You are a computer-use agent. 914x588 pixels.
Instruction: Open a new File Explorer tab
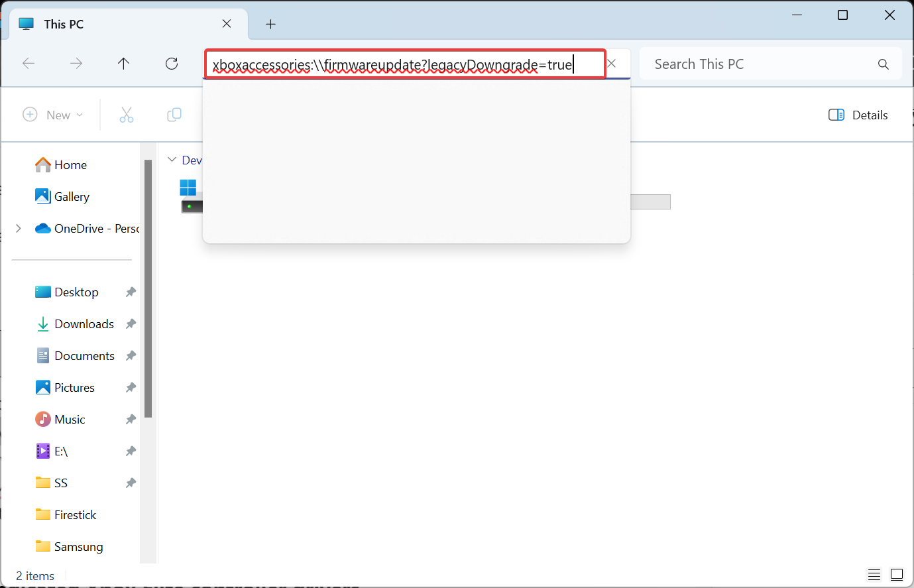point(270,24)
